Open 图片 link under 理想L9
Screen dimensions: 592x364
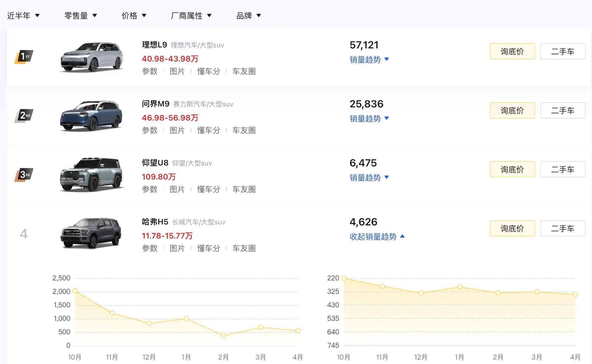click(x=177, y=71)
